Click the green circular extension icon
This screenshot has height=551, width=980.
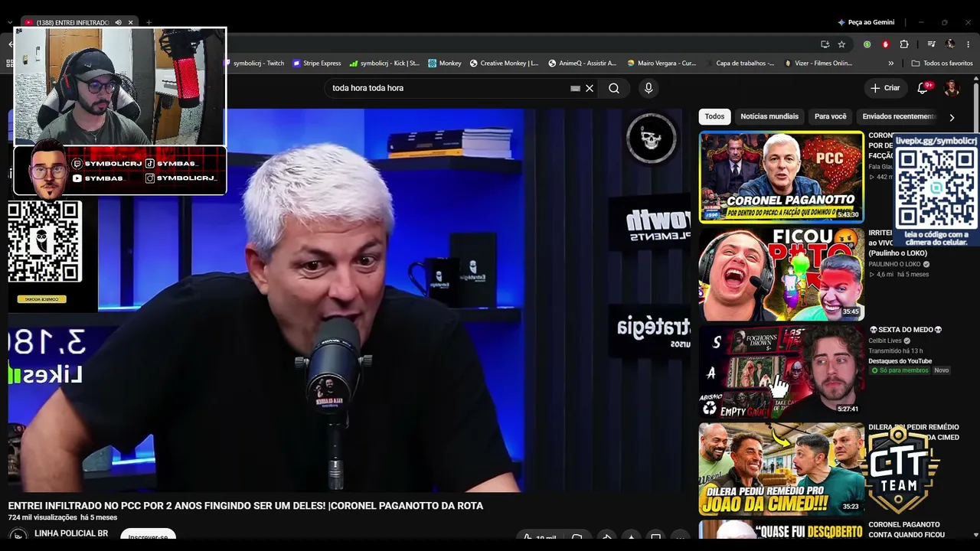tap(867, 44)
